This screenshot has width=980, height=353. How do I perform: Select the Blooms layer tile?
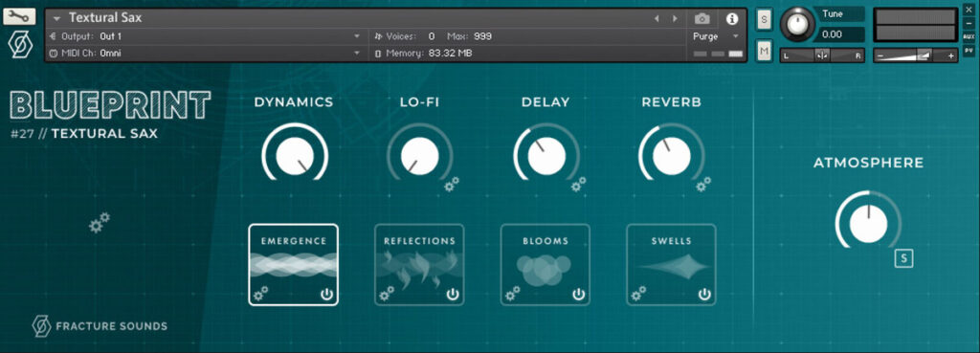point(545,264)
